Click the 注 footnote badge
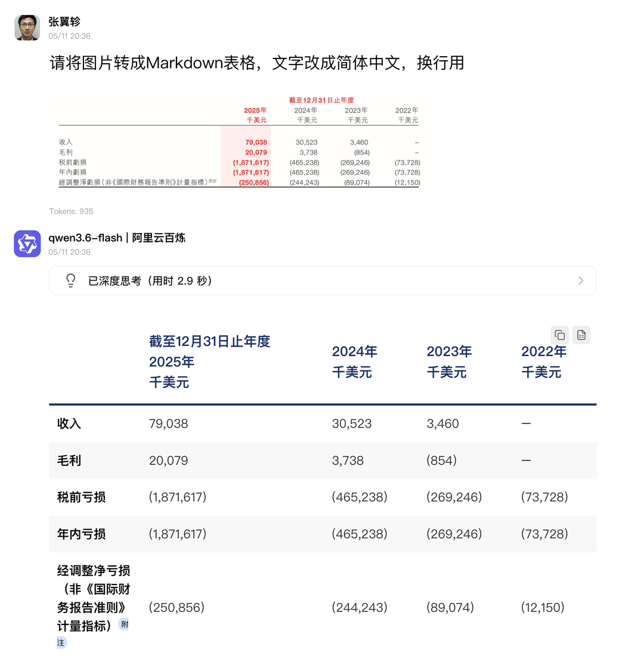The width and height of the screenshot is (644, 662). [61, 642]
